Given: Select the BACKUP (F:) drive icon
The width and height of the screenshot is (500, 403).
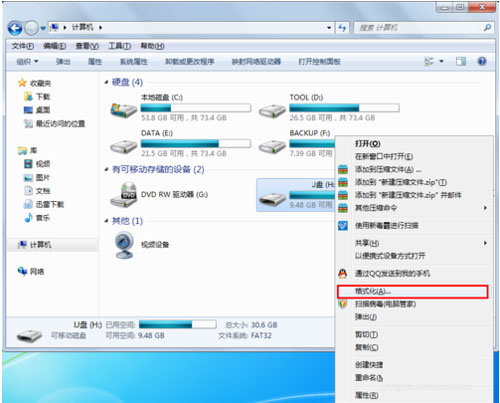Looking at the screenshot, I should pyautogui.click(x=272, y=146).
